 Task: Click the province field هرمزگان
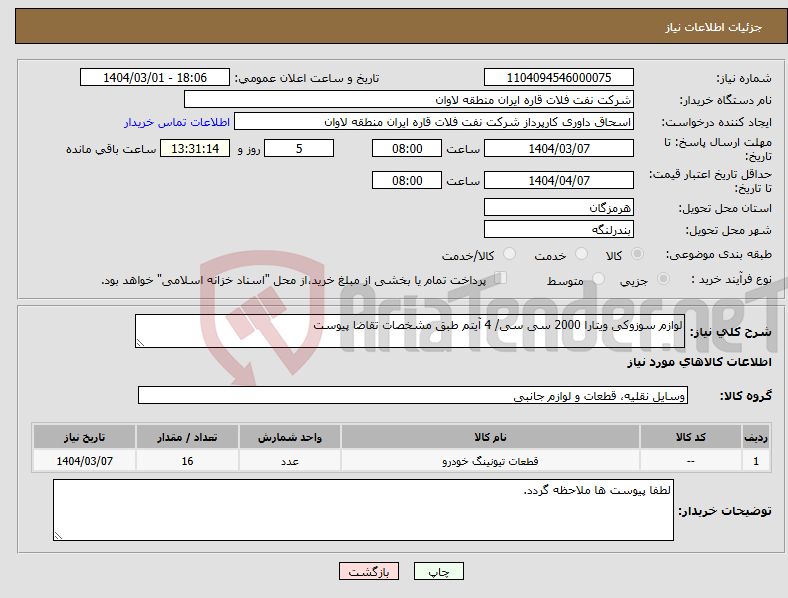[x=558, y=207]
